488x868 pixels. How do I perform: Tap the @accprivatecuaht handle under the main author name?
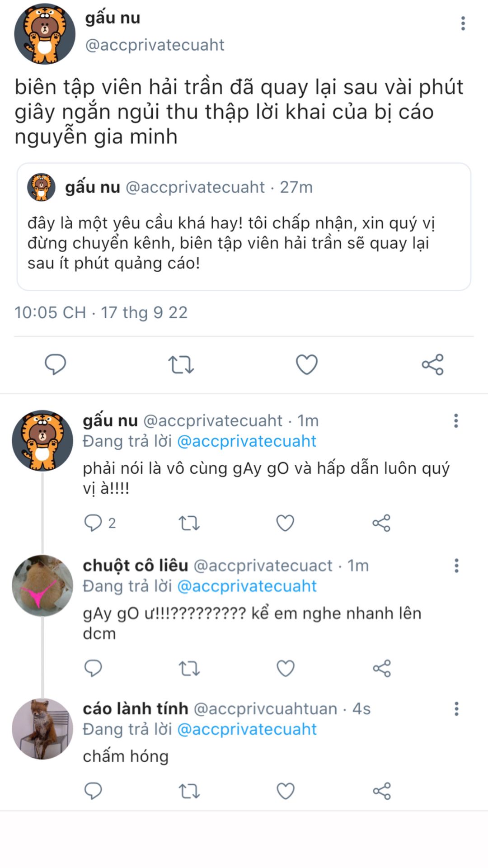155,45
